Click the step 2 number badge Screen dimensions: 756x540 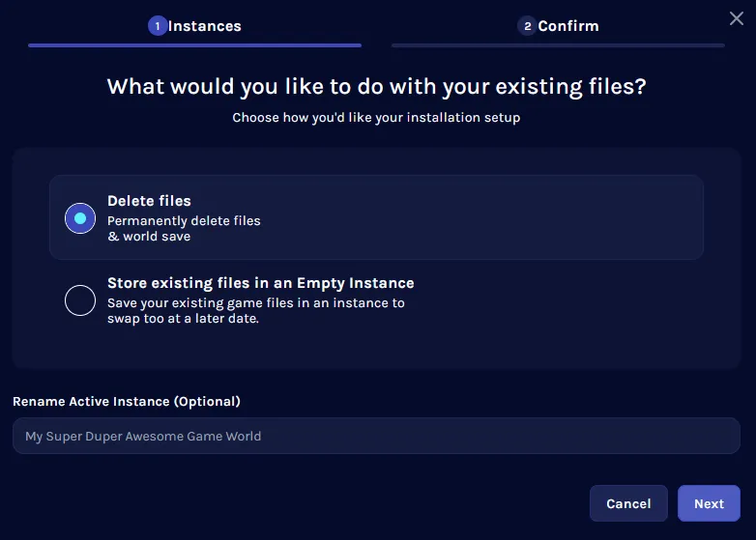coord(527,26)
